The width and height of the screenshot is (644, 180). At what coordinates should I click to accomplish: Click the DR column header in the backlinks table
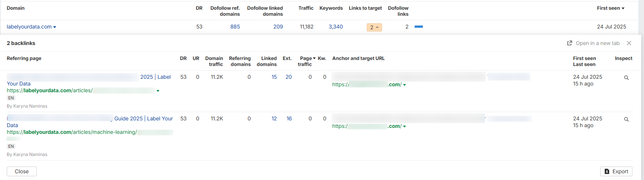(183, 58)
